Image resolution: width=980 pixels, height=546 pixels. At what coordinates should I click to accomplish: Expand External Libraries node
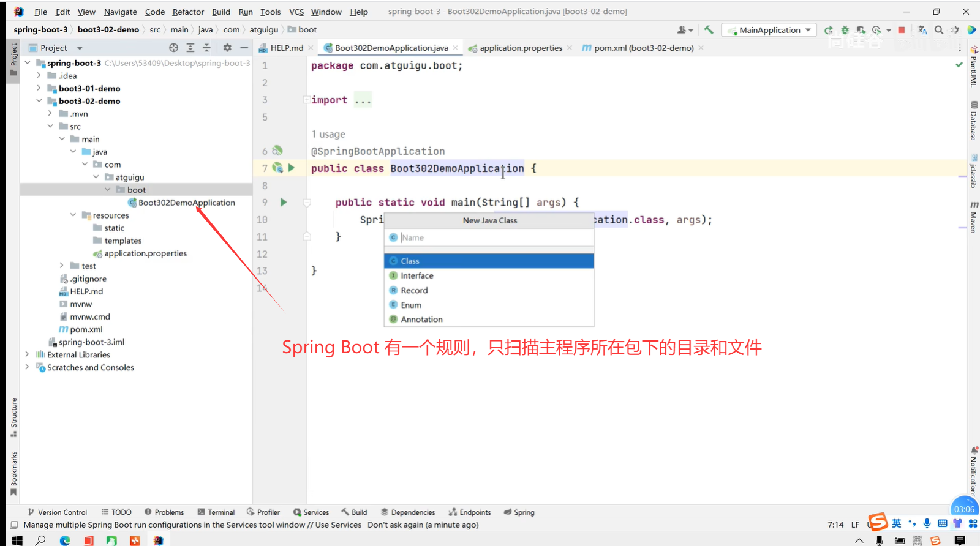click(27, 354)
